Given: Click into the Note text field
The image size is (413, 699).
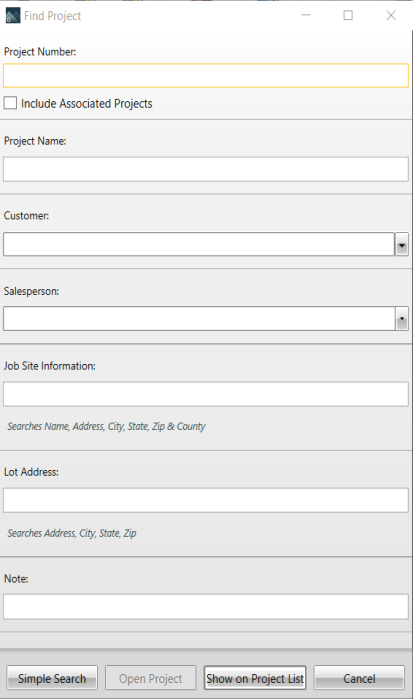Looking at the screenshot, I should (x=206, y=607).
